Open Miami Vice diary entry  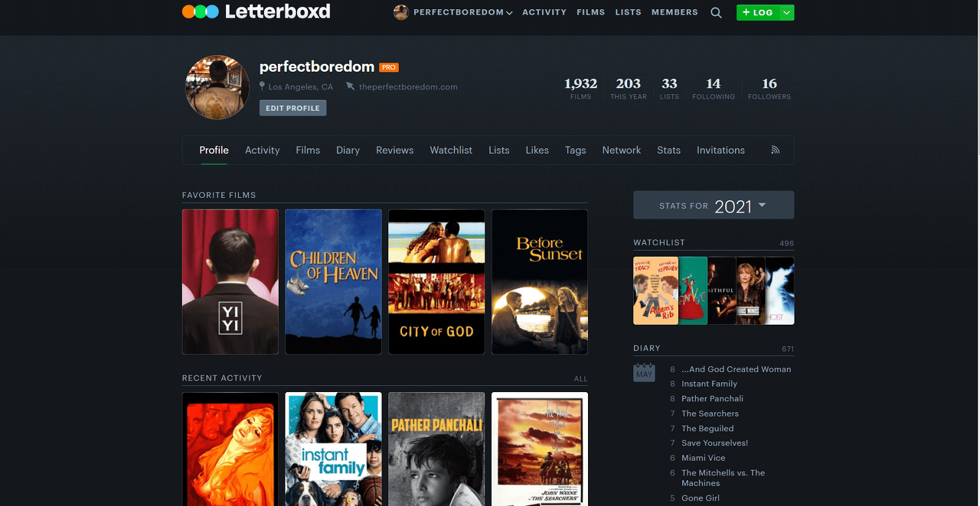coord(703,458)
